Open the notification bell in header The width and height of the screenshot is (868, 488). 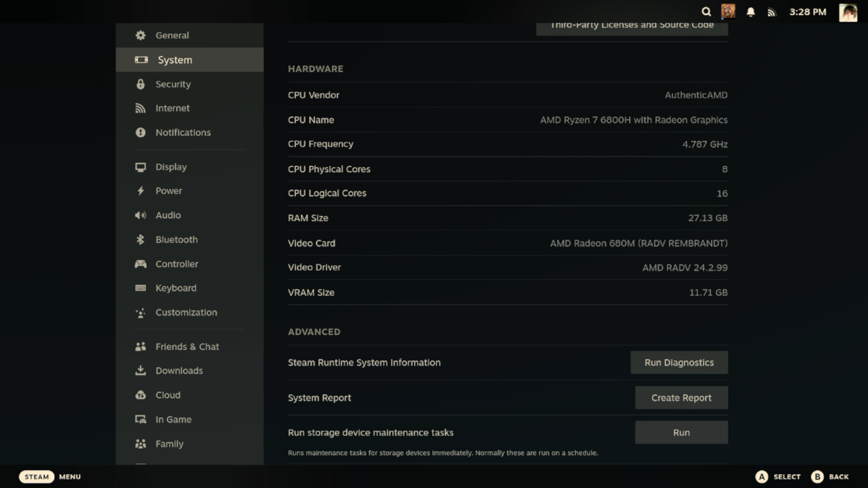pyautogui.click(x=750, y=12)
